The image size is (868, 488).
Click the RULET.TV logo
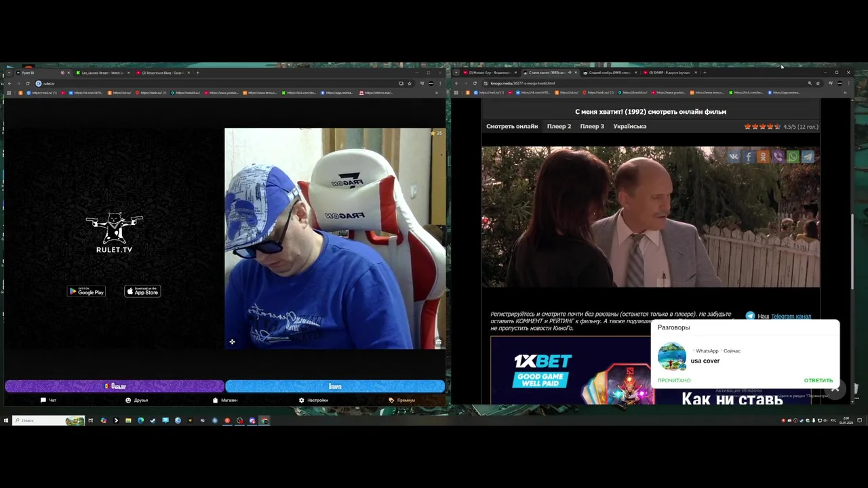point(114,233)
